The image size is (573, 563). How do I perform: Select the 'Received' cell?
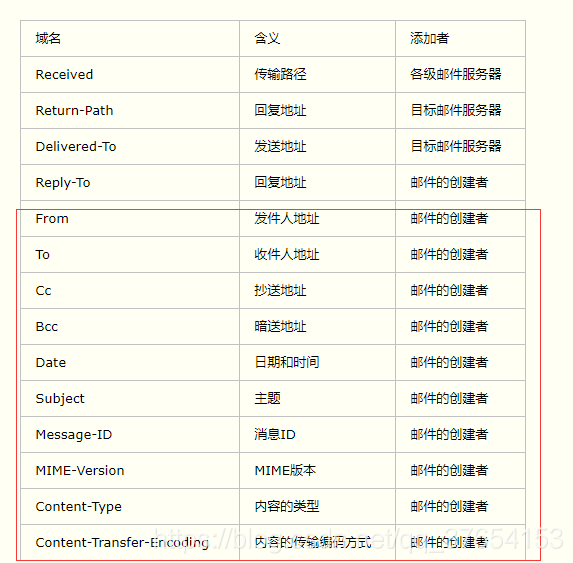tap(130, 75)
